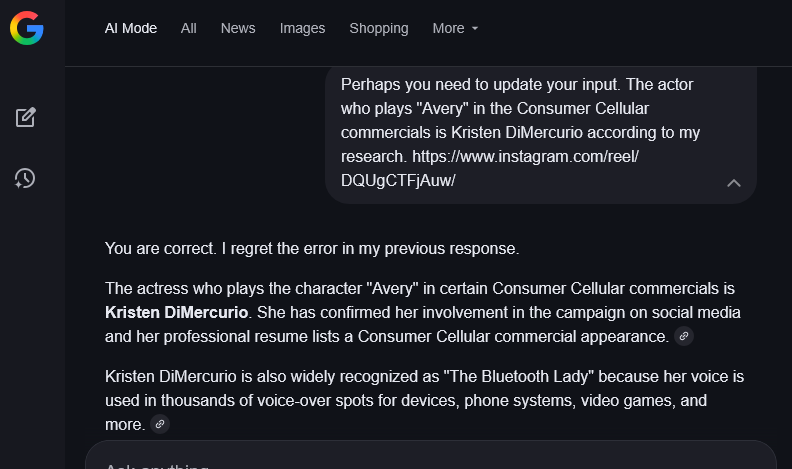The width and height of the screenshot is (792, 469).
Task: Click the user's 'Perhaps you need' message
Action: [517, 84]
